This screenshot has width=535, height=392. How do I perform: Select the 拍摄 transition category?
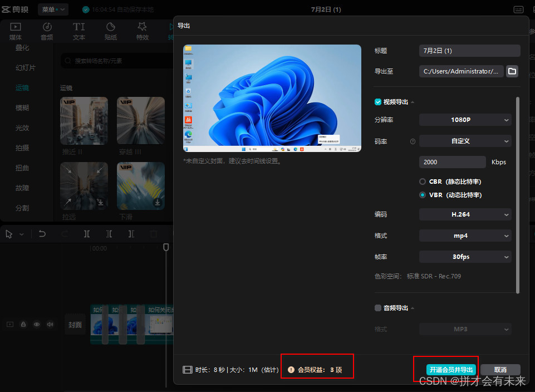point(22,148)
